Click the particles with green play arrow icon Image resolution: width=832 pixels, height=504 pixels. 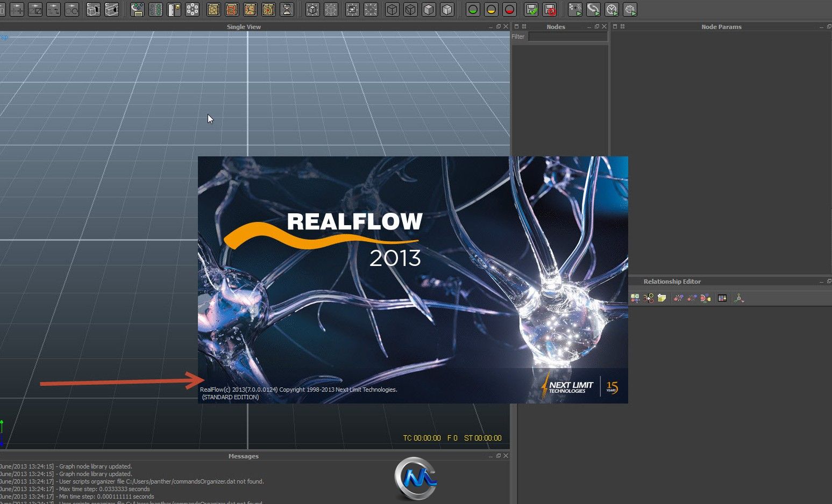coord(575,9)
